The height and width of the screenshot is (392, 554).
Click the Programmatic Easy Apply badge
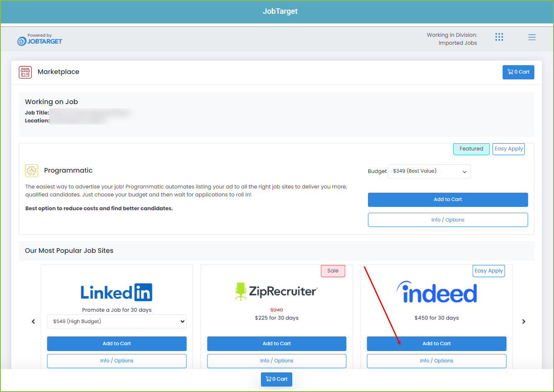click(508, 149)
